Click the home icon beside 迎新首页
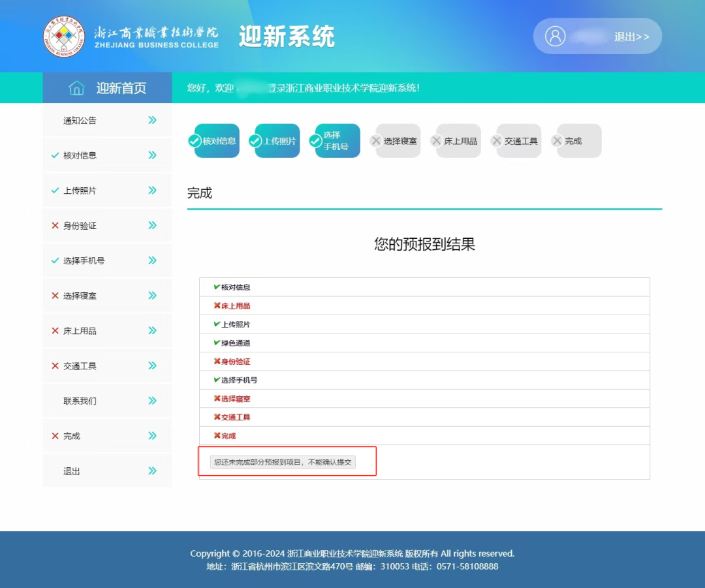The image size is (705, 588). (x=76, y=88)
